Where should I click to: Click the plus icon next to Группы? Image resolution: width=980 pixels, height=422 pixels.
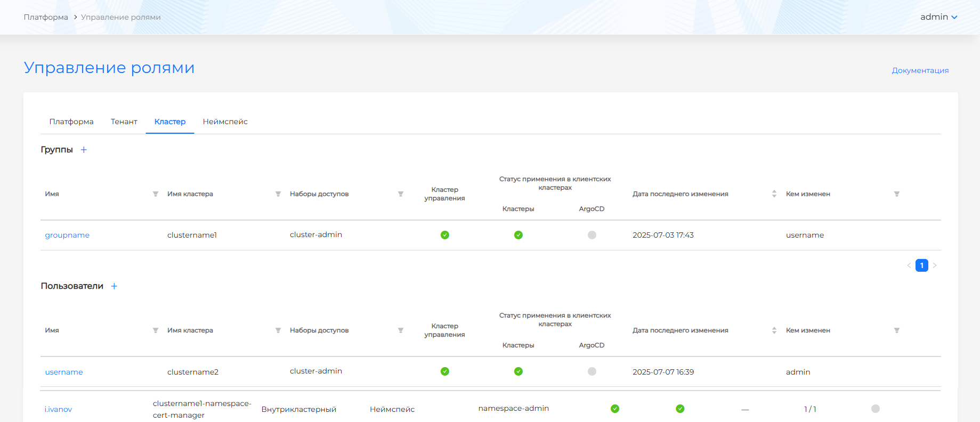(84, 150)
